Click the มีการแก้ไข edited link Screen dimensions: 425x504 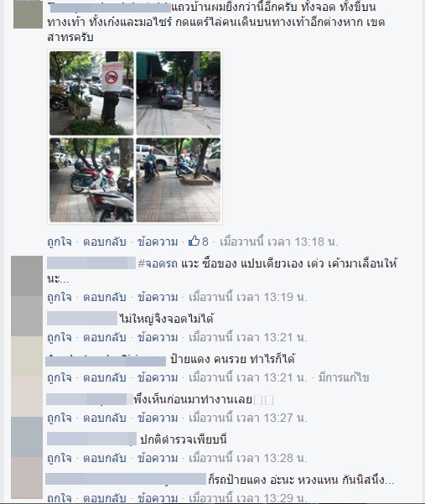click(344, 377)
